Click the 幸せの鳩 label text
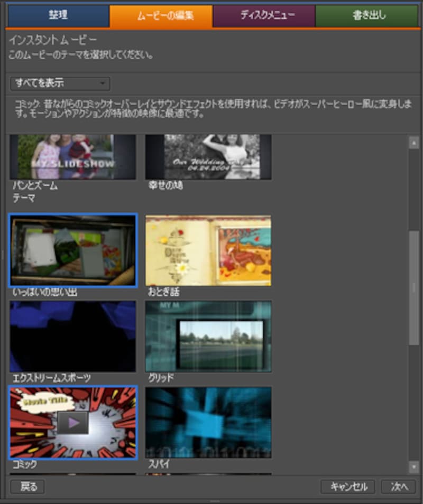 tap(165, 185)
